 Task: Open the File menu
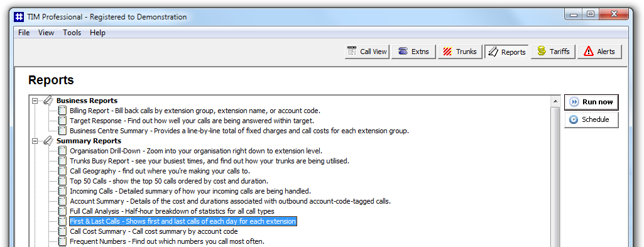[24, 33]
